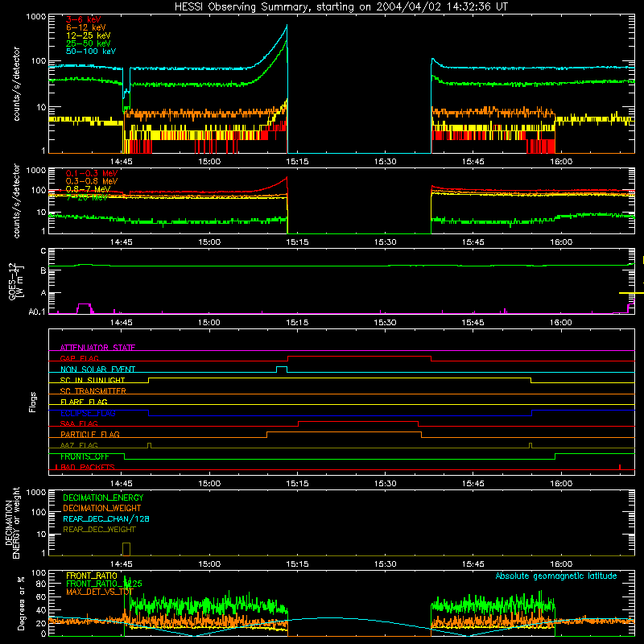
Task: Click the DECIMATION_WEIGHT legend entry
Action: 102,508
